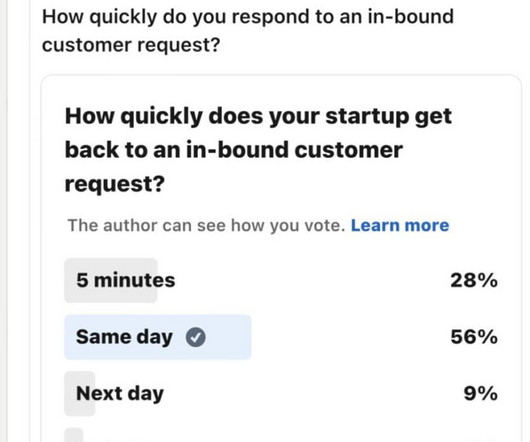
Task: Open the Learn more link
Action: pyautogui.click(x=400, y=225)
